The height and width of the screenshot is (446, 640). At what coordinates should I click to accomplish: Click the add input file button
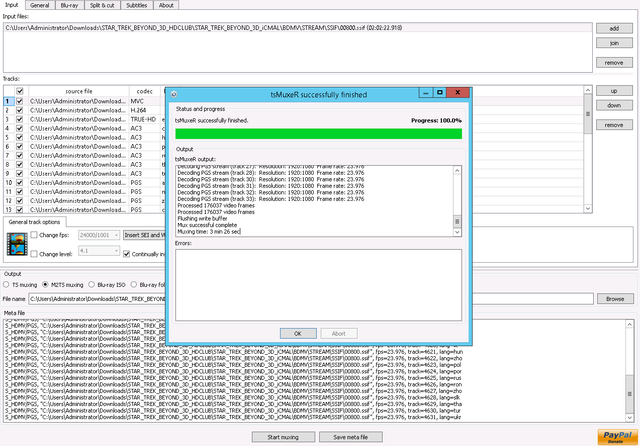pos(614,28)
